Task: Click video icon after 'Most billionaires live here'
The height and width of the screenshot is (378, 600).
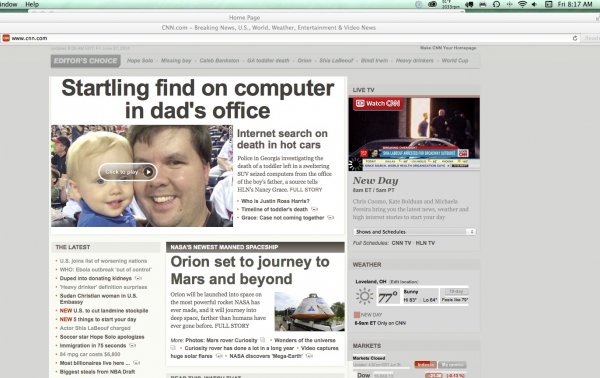Action: coord(136,363)
